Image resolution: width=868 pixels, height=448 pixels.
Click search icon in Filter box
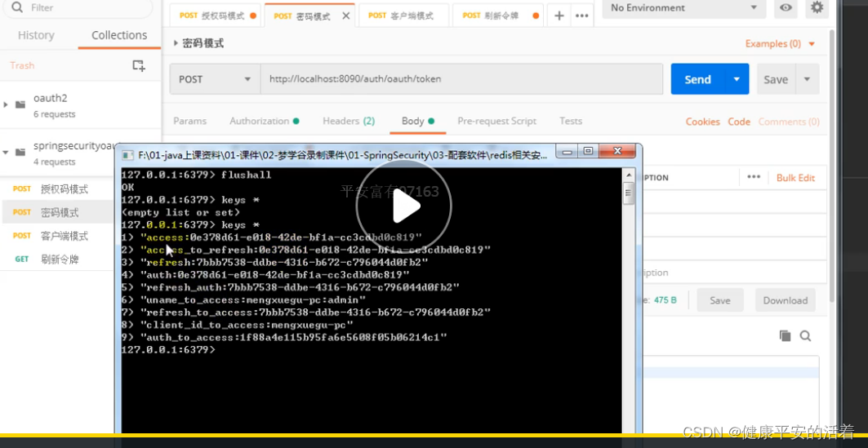tap(17, 7)
